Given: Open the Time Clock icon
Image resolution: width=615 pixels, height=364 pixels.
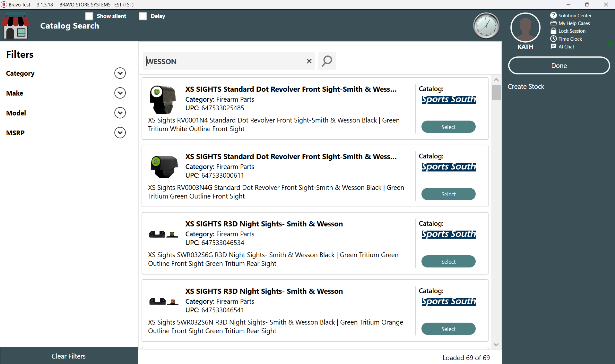Looking at the screenshot, I should click(553, 39).
